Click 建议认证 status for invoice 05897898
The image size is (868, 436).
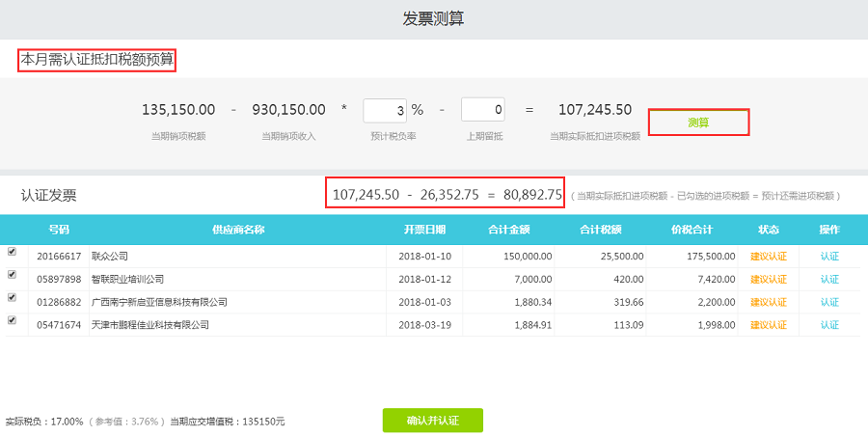click(x=769, y=279)
